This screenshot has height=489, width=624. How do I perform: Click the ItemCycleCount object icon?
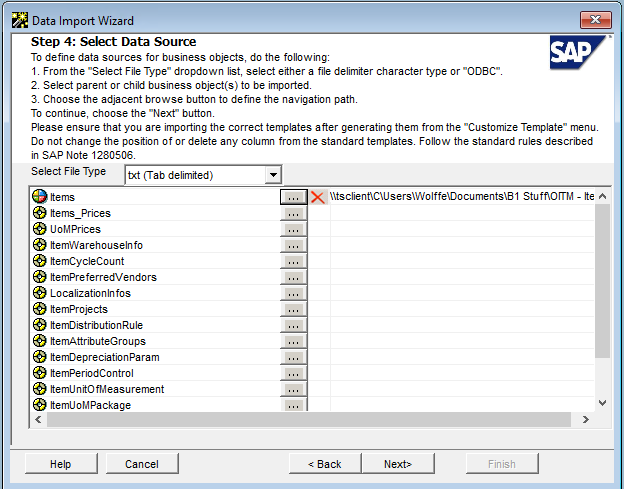coord(39,261)
